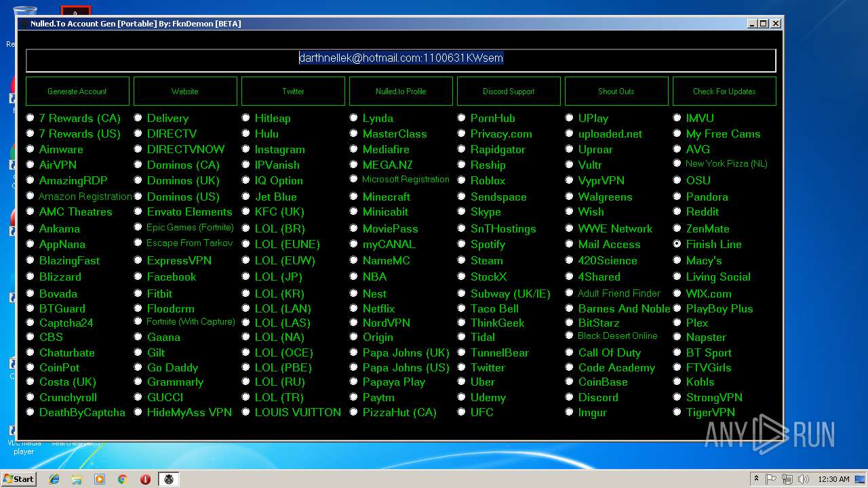Choose the Plex radio option
The width and height of the screenshot is (868, 488).
[677, 323]
